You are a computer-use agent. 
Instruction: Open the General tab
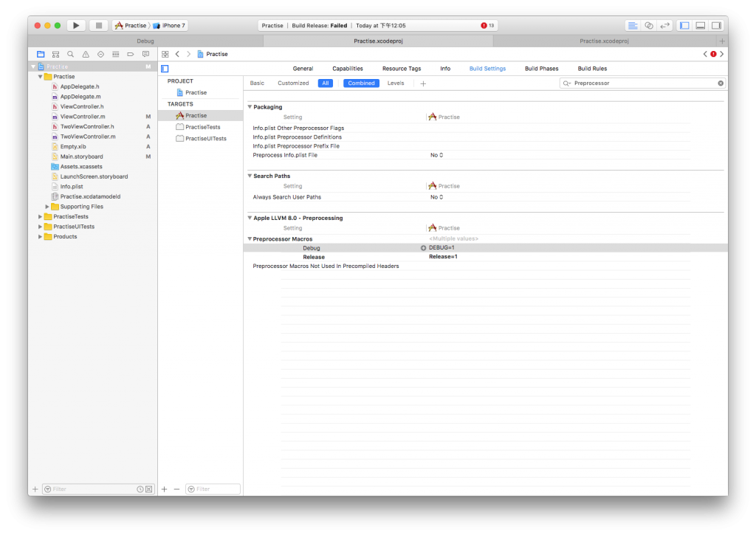point(303,69)
